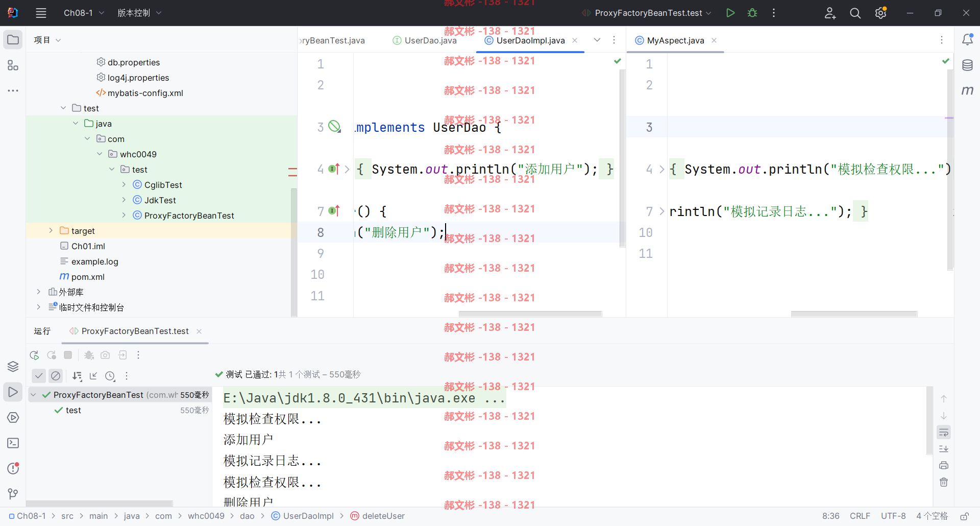Click deleteUser breadcrumb
Screen dimensions: 980x526
(378, 516)
